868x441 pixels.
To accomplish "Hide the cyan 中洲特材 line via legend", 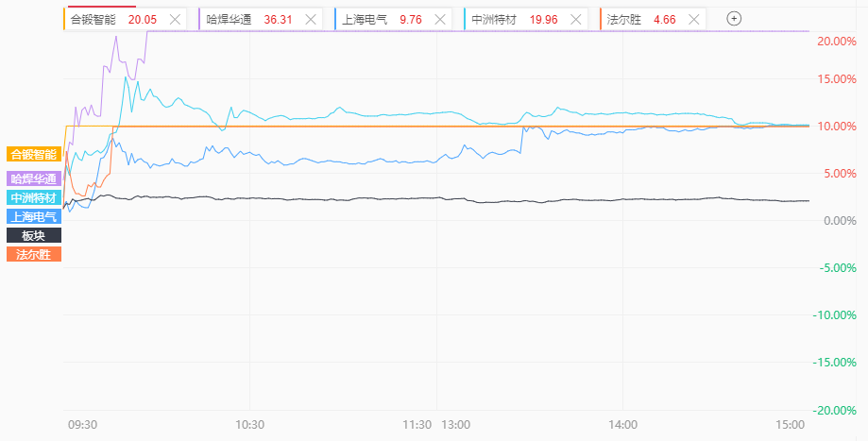I will pyautogui.click(x=34, y=197).
